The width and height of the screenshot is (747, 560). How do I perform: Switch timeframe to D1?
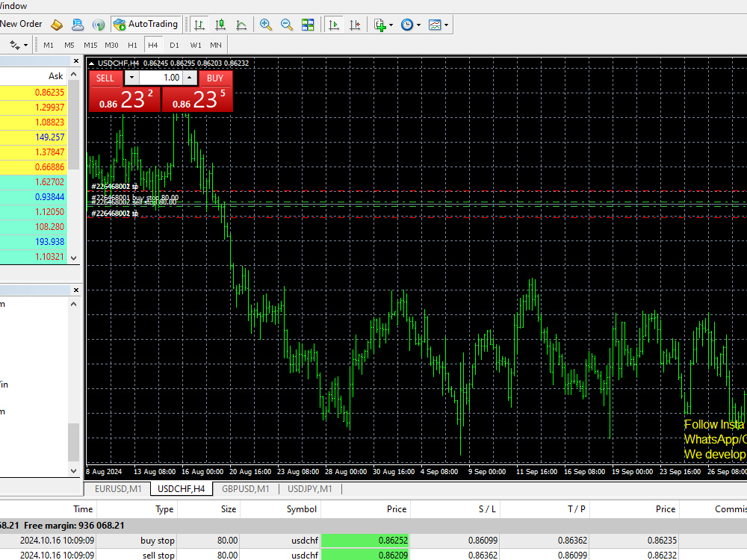174,46
